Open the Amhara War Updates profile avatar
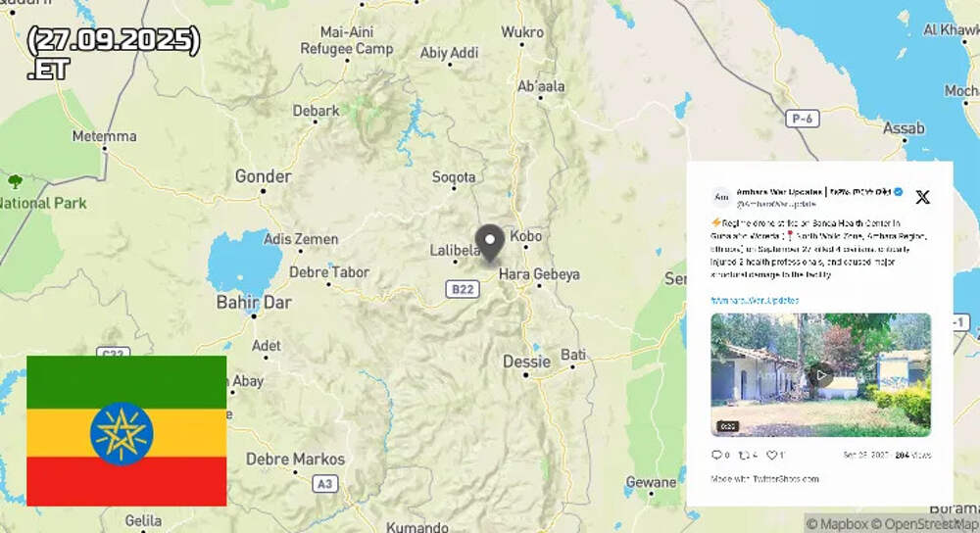Image resolution: width=980 pixels, height=533 pixels. point(721,198)
